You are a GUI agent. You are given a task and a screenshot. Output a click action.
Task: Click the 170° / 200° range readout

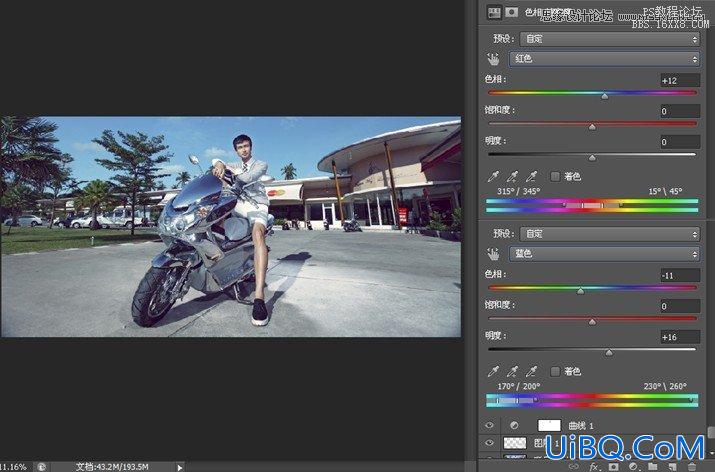click(518, 386)
